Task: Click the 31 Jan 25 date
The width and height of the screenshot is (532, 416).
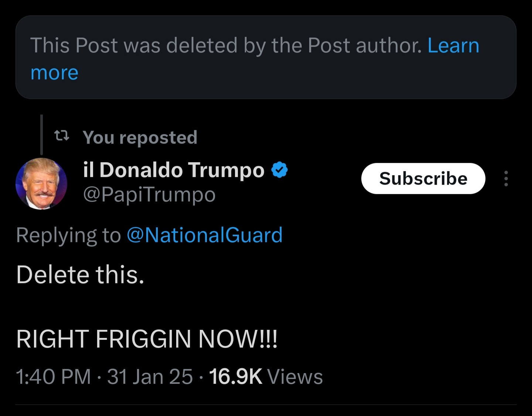Action: (150, 377)
